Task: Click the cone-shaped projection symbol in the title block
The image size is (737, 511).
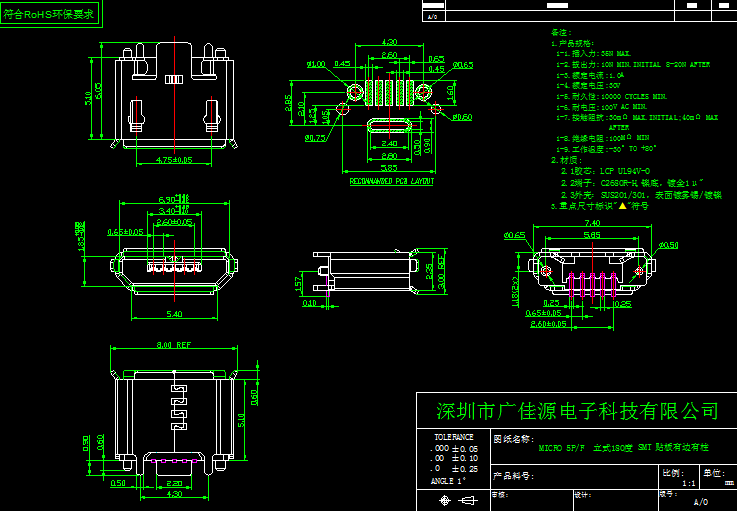Action: click(x=465, y=498)
